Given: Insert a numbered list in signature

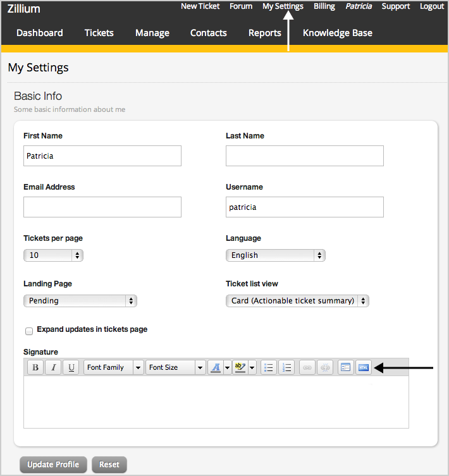Looking at the screenshot, I should pyautogui.click(x=286, y=367).
